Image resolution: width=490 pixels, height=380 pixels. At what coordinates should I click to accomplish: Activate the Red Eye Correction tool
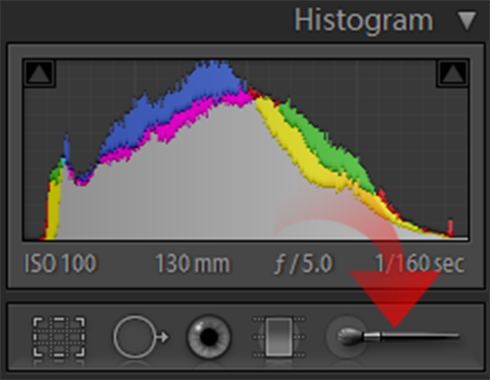coord(209,337)
